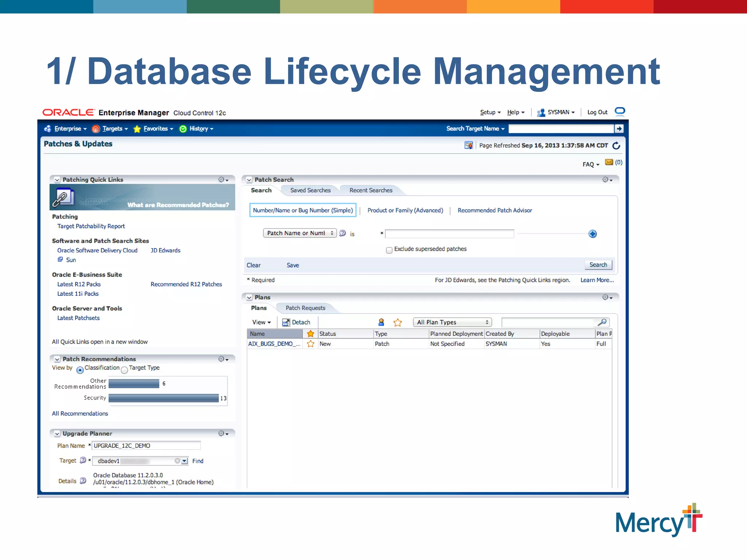This screenshot has height=560, width=747.
Task: Click the magnifier icon in Plans search box
Action: coord(602,322)
